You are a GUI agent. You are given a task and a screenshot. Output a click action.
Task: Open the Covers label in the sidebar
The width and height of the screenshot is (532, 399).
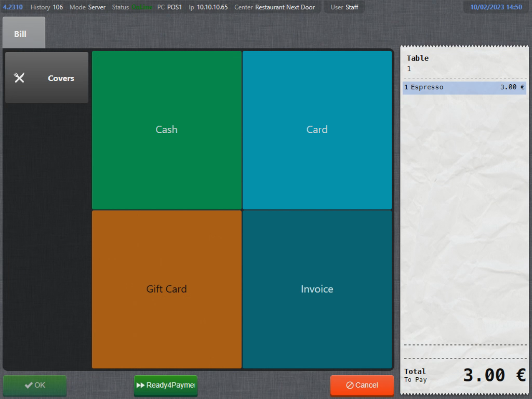tap(61, 78)
